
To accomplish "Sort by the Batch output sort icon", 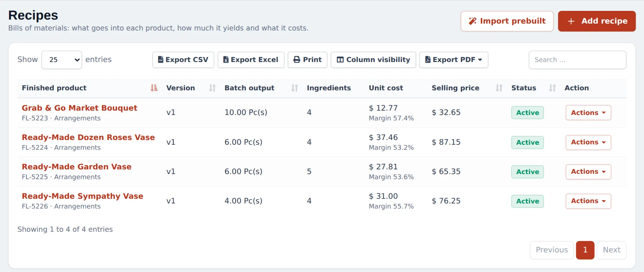I will pos(295,88).
